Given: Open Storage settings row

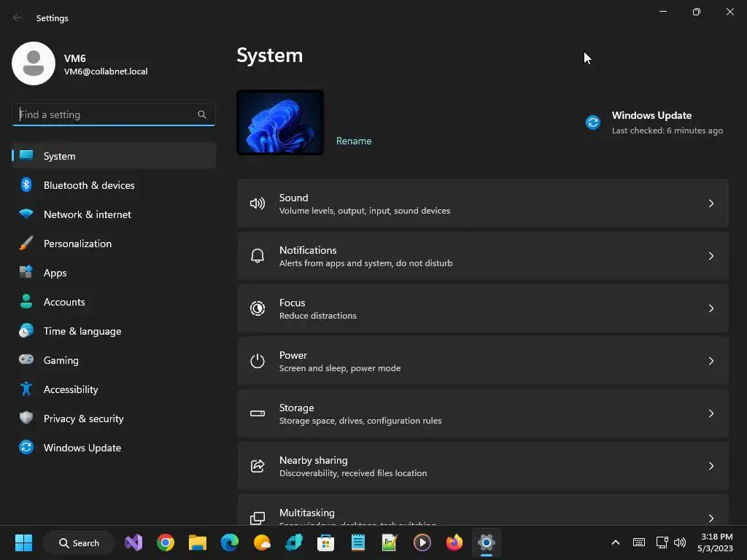Looking at the screenshot, I should point(483,413).
